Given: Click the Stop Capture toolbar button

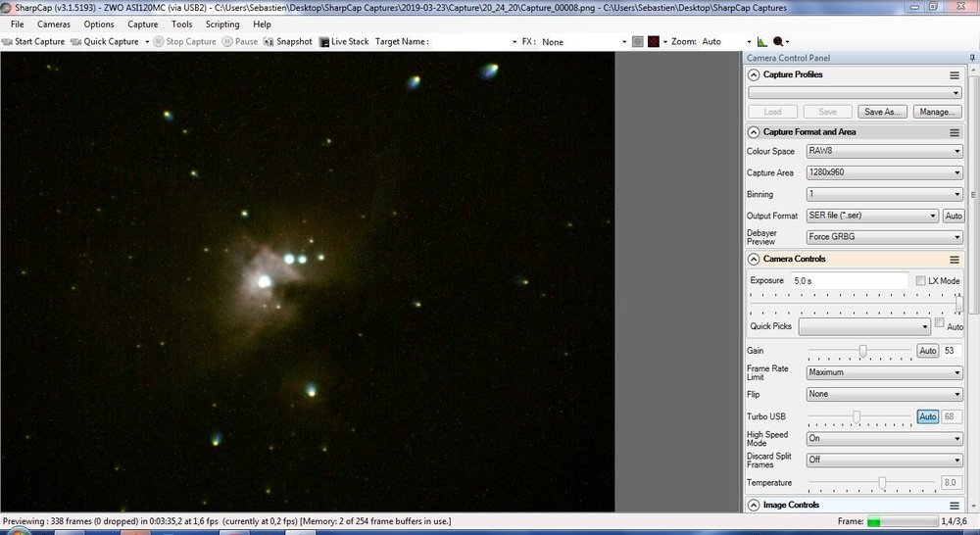Looking at the screenshot, I should tap(185, 41).
